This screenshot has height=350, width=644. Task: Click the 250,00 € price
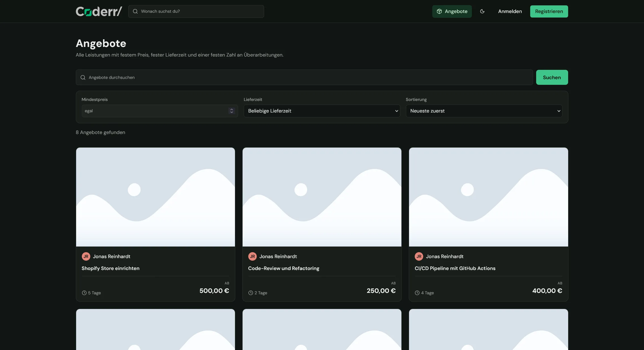[381, 291]
